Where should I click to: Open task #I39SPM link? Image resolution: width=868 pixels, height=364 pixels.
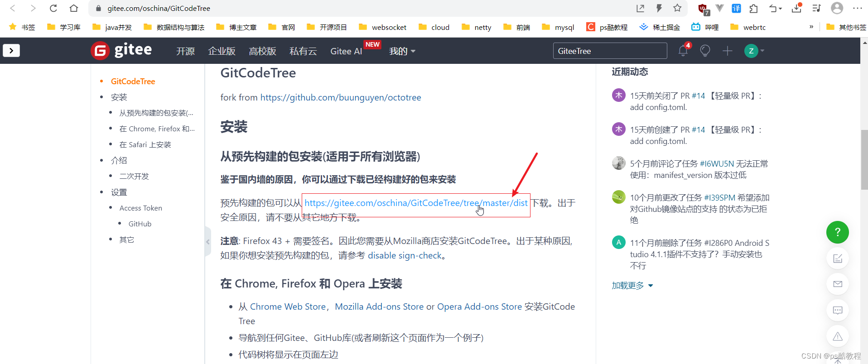[719, 198]
